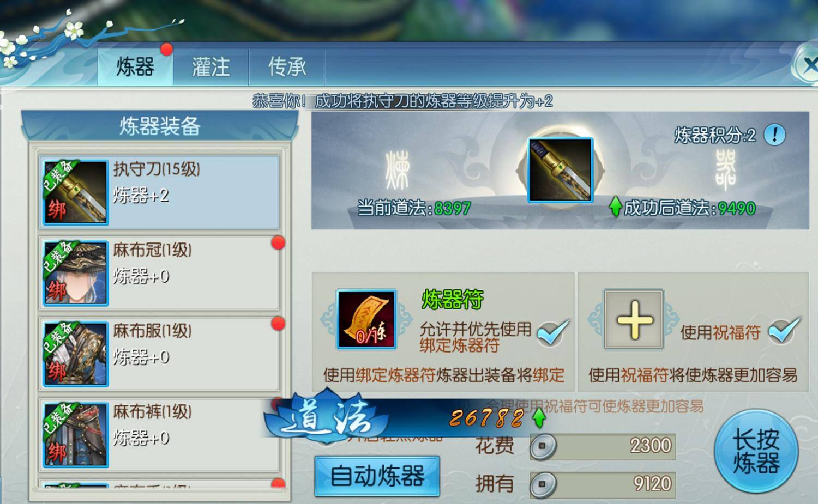Screen dimensions: 818x504
Task: Add a blessing talisman with plus icon
Action: pos(634,319)
